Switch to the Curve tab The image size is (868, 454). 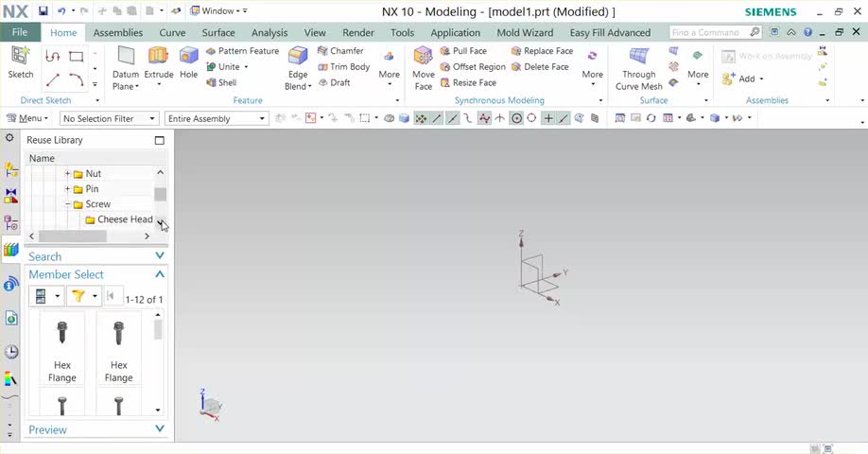172,33
